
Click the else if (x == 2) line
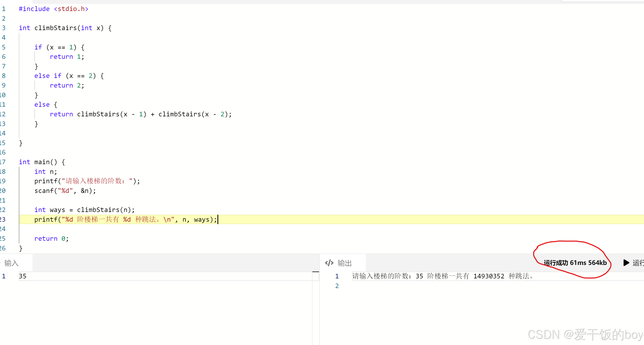click(69, 76)
